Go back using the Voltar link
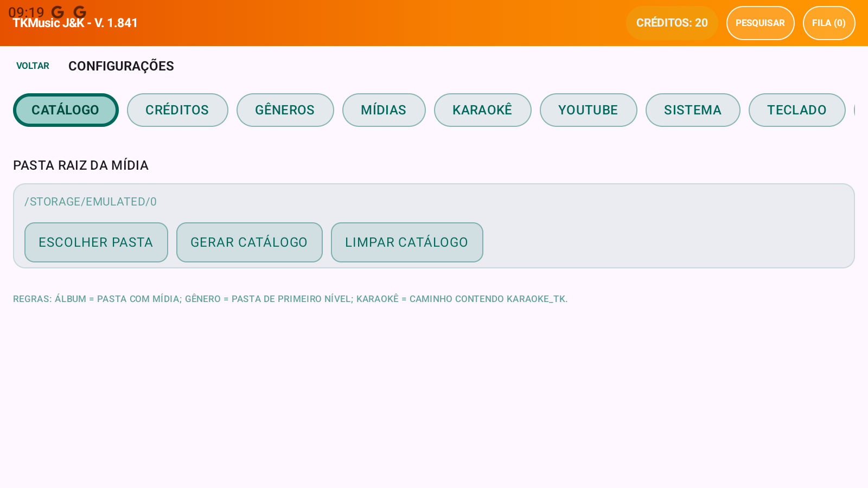The image size is (868, 488). (x=33, y=66)
